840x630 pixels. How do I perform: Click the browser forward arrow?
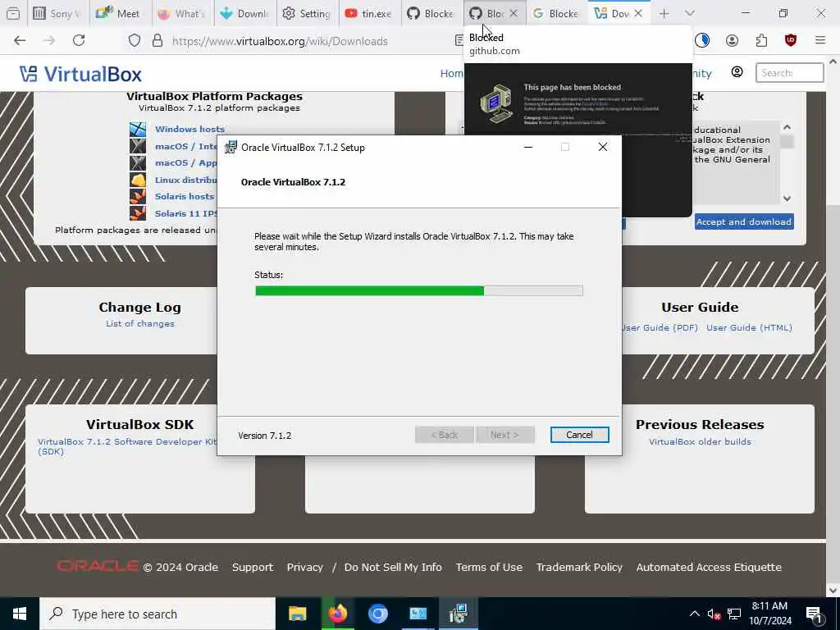[49, 41]
